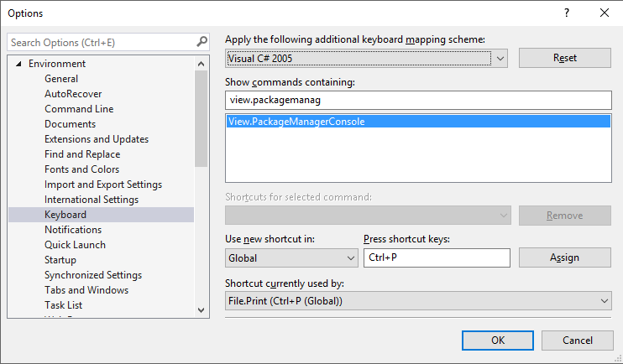Click the tree scrollbar up arrow
The image size is (623, 364).
coord(201,64)
